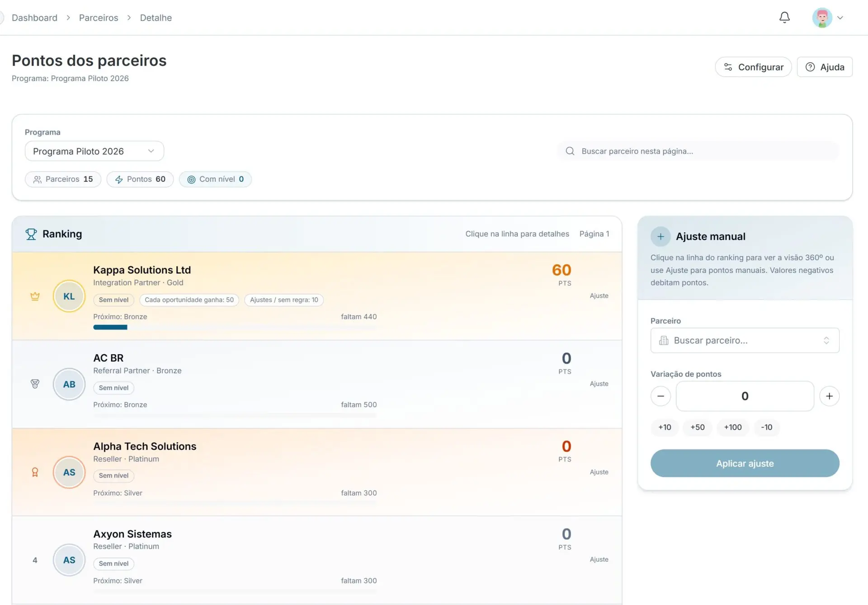Click the Aplicar ajuste button
868x605 pixels.
745,463
